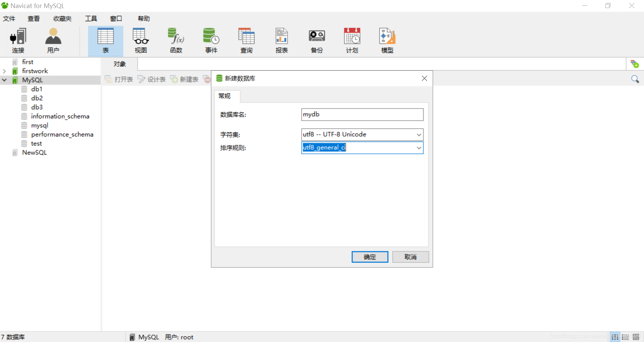The width and height of the screenshot is (644, 342).
Task: Select the 备份 (Backup) toolbar icon
Action: (x=317, y=41)
